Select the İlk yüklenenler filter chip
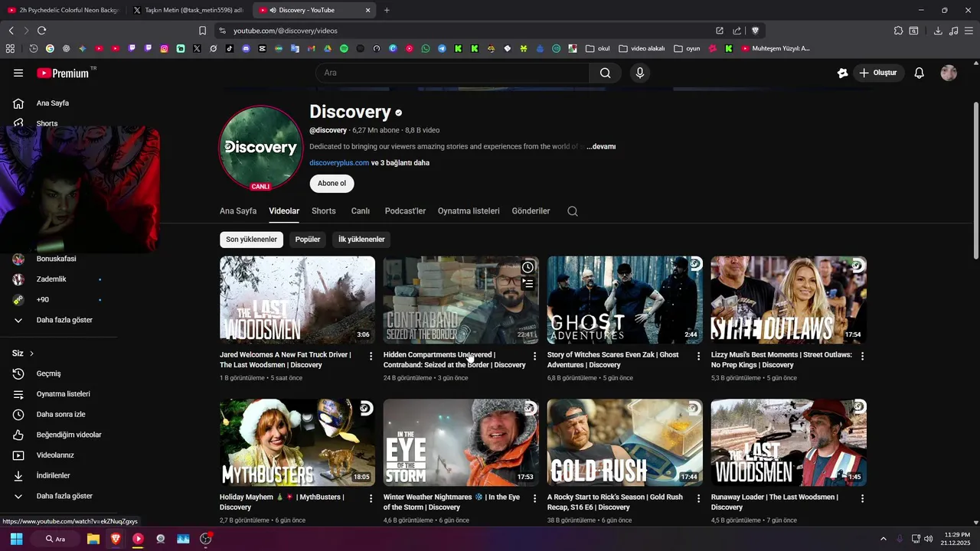Screen dimensions: 980x551 361,240
